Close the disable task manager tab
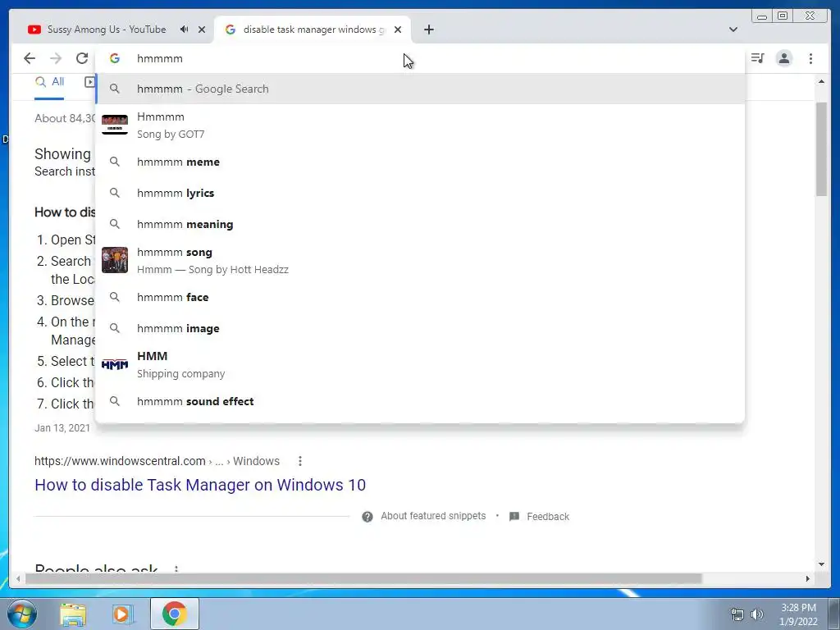840x630 pixels. tap(398, 30)
